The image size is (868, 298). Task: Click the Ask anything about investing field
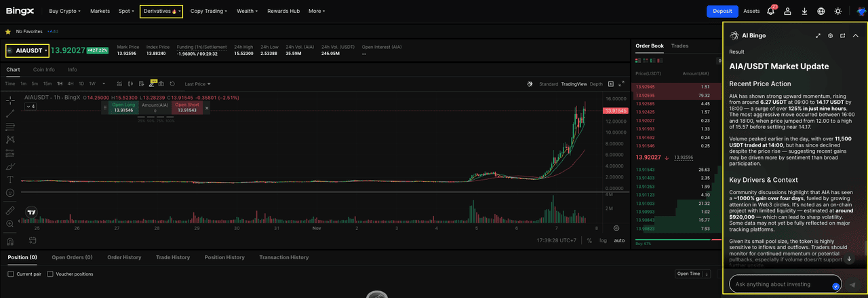coord(785,284)
